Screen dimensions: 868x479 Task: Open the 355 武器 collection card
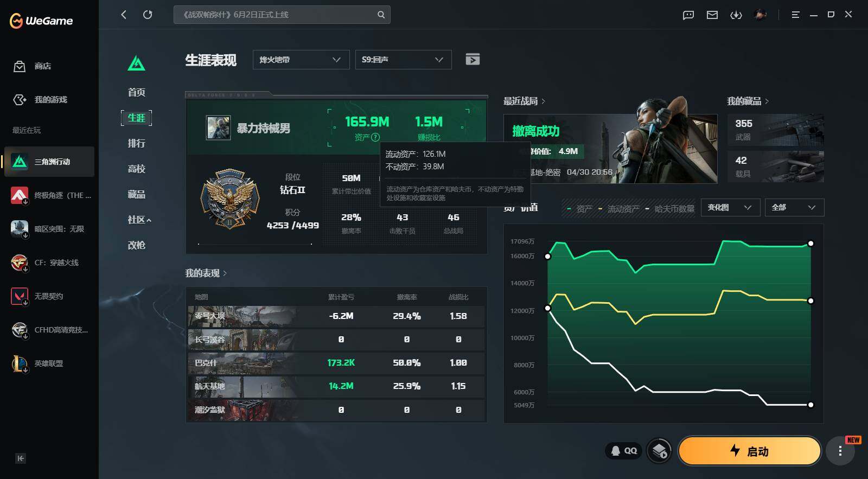776,130
